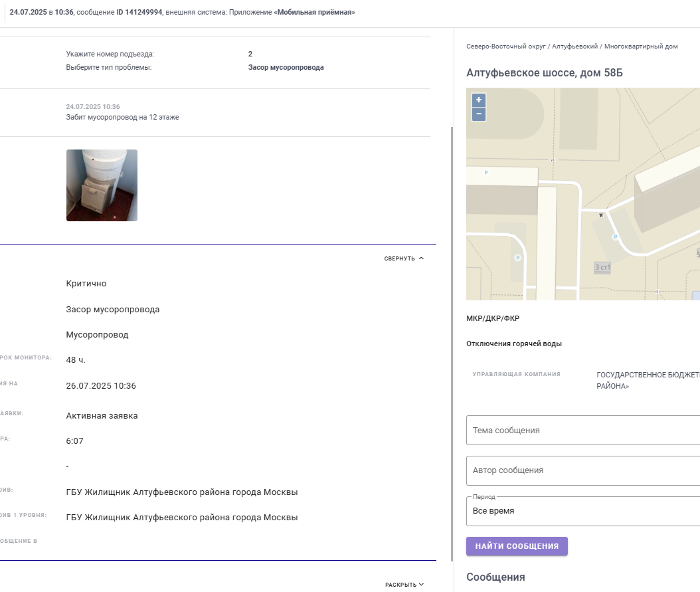Click the Автор сообщения input field
Image resolution: width=700 pixels, height=592 pixels.
583,470
